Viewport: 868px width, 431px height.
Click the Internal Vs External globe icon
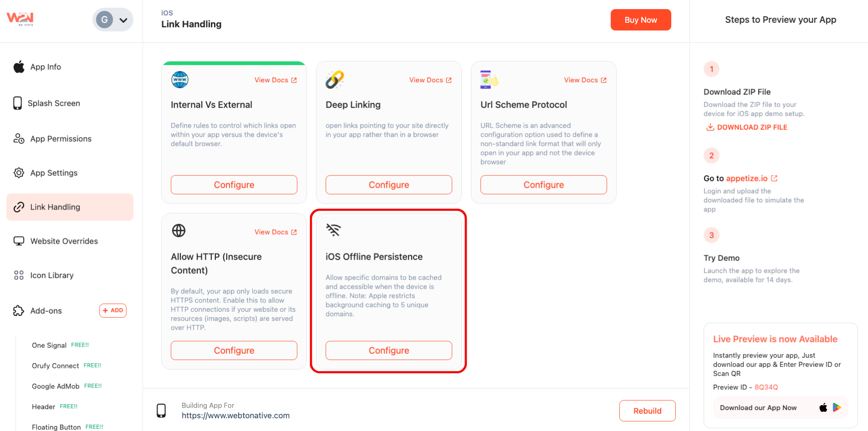(180, 80)
